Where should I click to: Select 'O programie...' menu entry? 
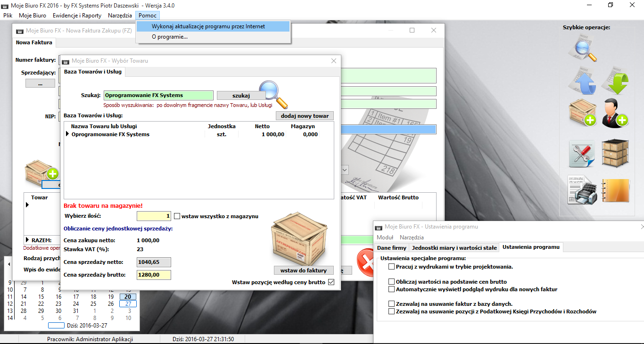pyautogui.click(x=213, y=37)
